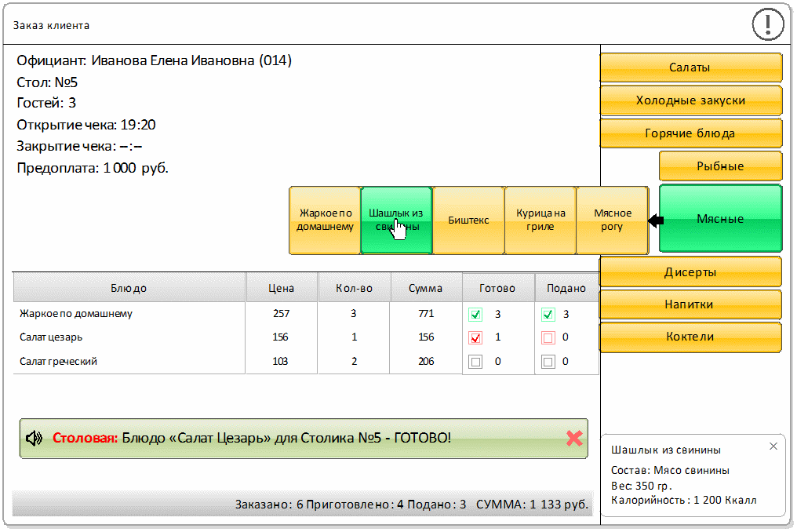Open the Напитки category

[690, 304]
